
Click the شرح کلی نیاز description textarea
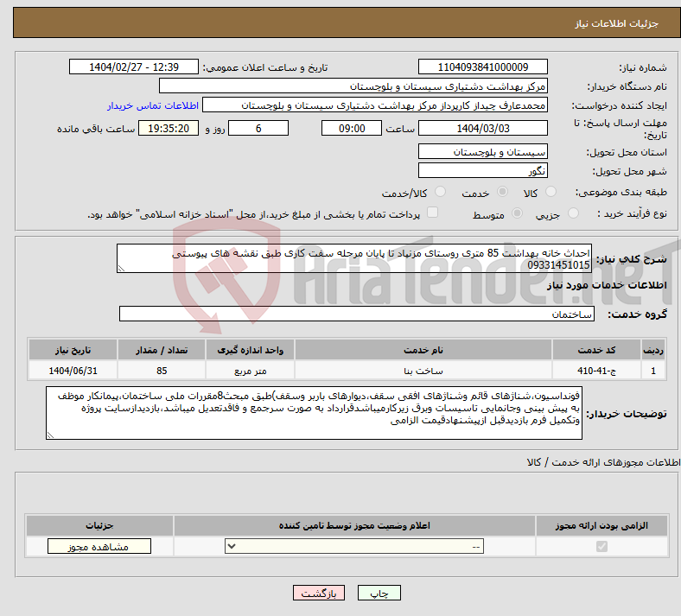click(x=354, y=258)
